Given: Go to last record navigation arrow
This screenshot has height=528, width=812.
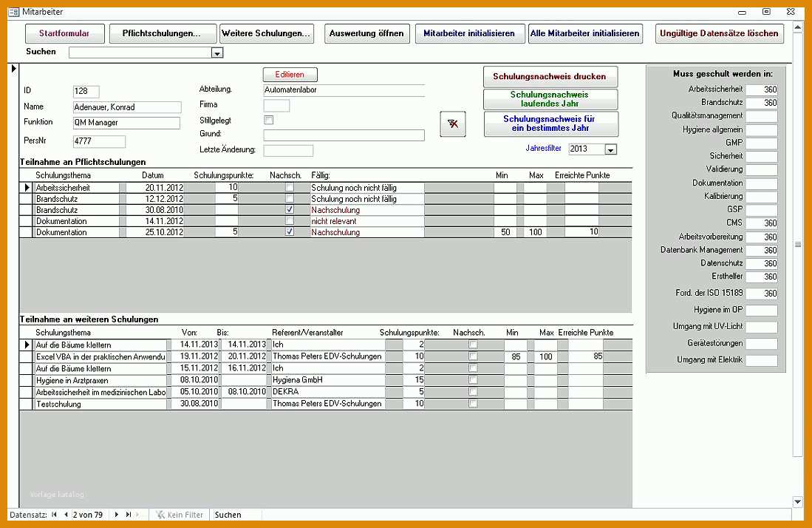Looking at the screenshot, I should point(129,515).
